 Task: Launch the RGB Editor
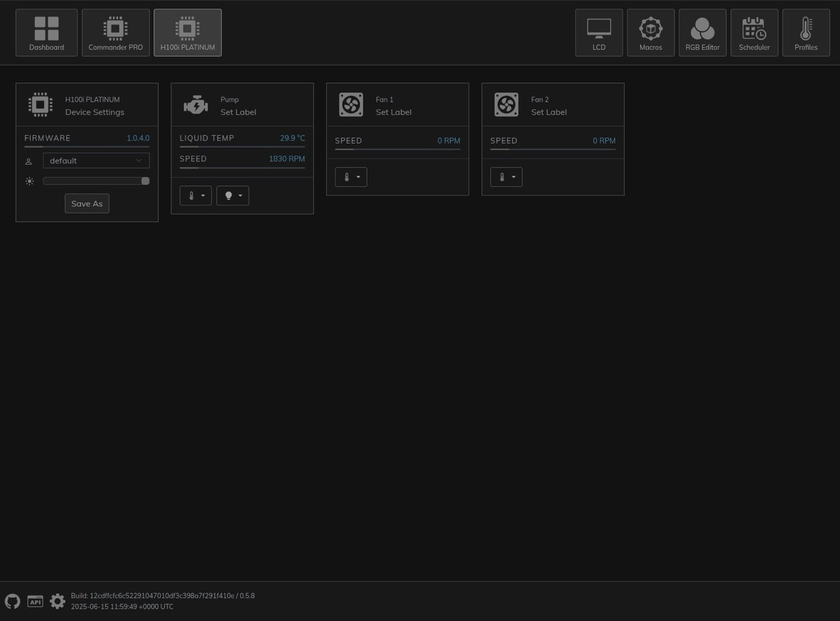[x=702, y=33]
